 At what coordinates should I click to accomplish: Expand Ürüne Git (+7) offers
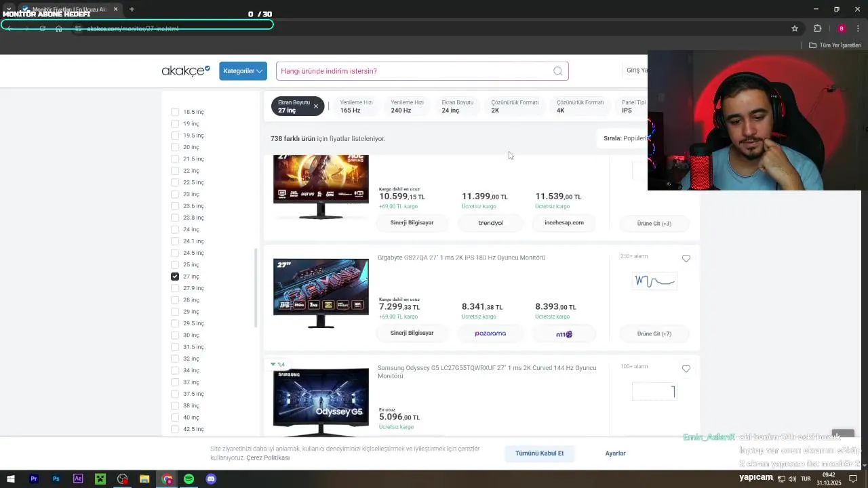click(654, 333)
